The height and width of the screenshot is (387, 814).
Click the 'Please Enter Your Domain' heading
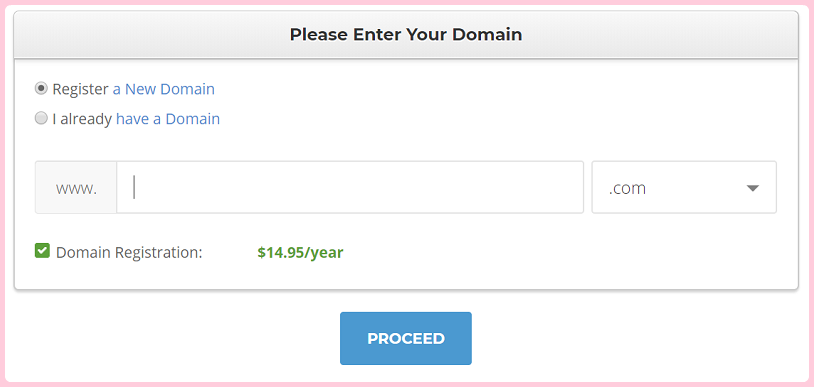[406, 34]
